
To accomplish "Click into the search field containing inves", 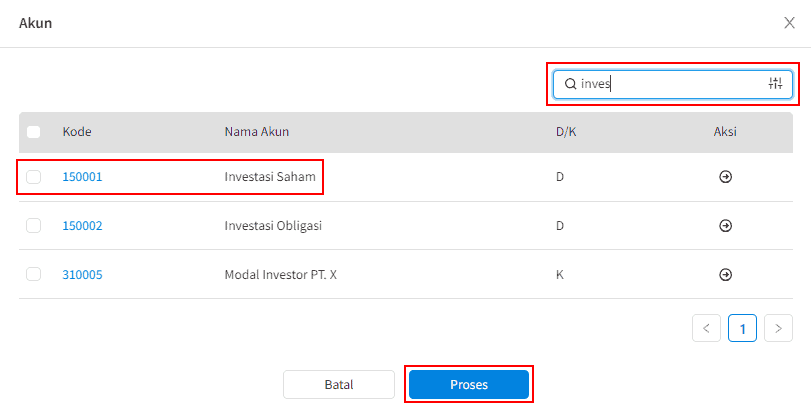I will [672, 84].
